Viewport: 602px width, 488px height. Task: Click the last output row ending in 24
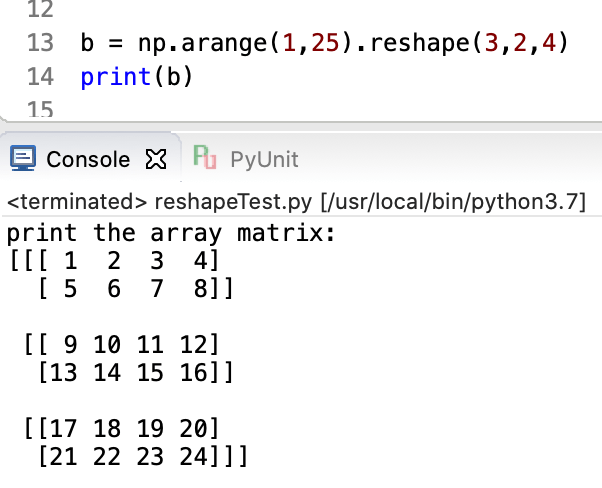pos(140,457)
